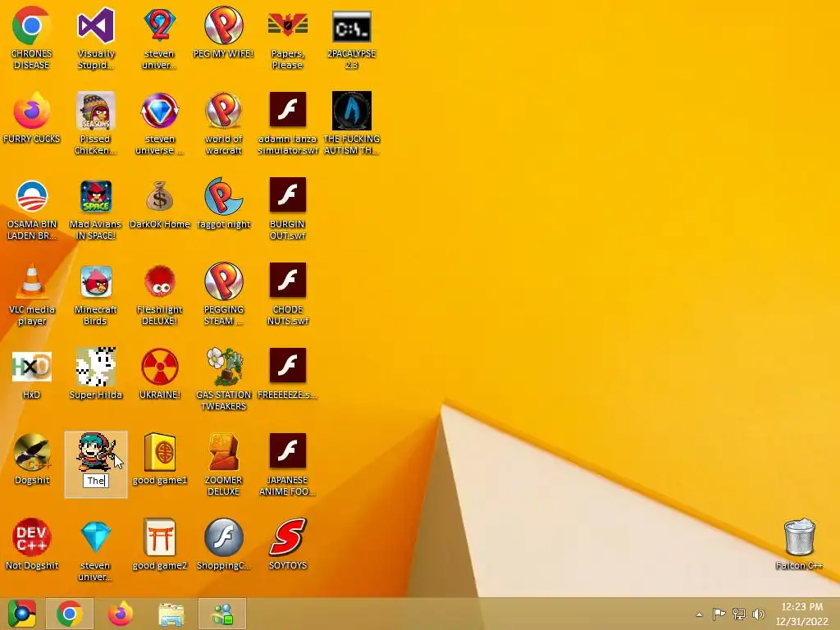840x630 pixels.
Task: Open the PEGGING STEAM Peggle icon
Action: tap(223, 281)
